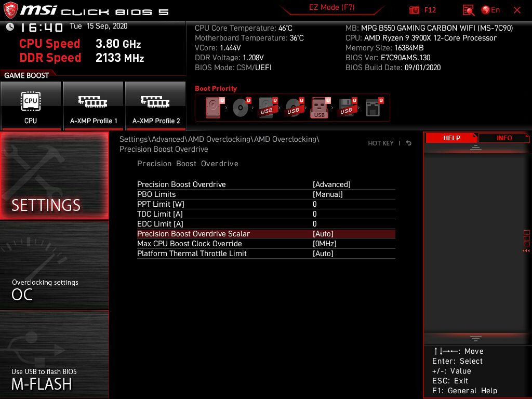532x399 pixels.
Task: Open the HOT KEY list
Action: coord(381,143)
